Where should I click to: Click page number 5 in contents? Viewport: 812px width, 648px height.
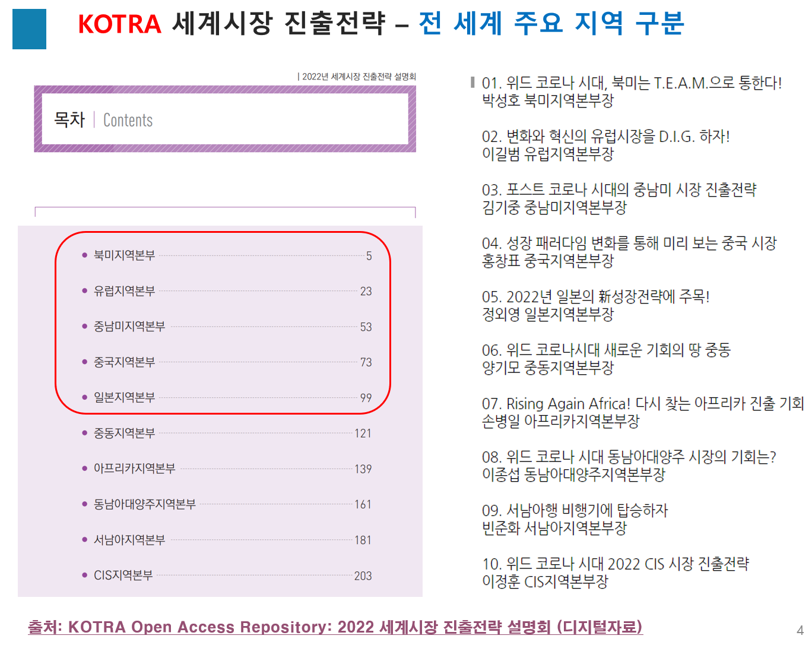pyautogui.click(x=369, y=256)
